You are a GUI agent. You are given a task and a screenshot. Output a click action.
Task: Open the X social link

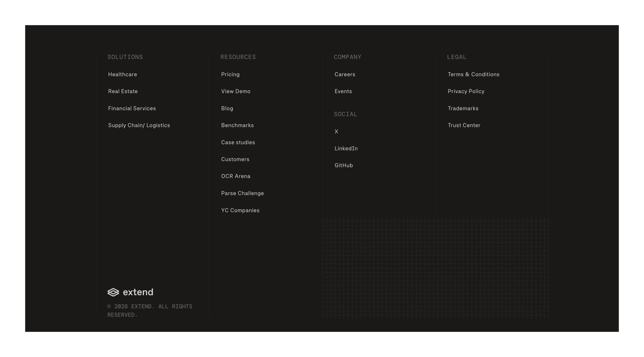coord(336,132)
